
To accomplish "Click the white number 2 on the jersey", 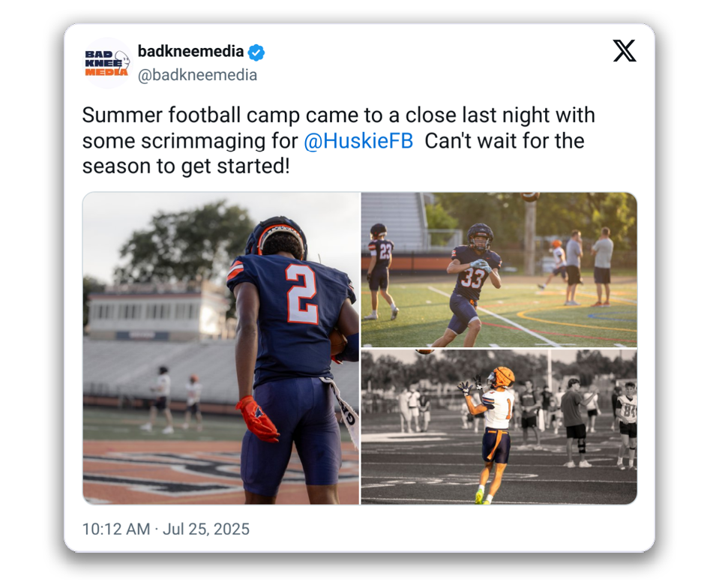I will tap(301, 293).
